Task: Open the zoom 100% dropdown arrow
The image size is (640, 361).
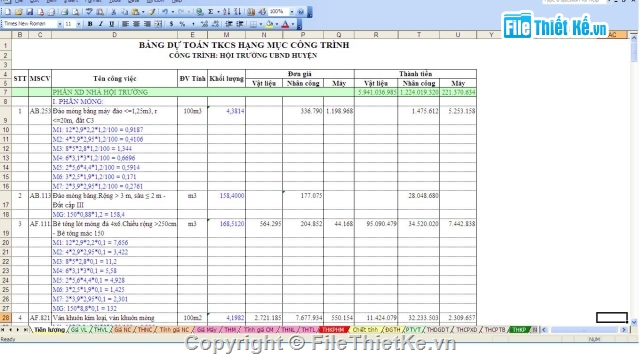Action: [x=292, y=12]
